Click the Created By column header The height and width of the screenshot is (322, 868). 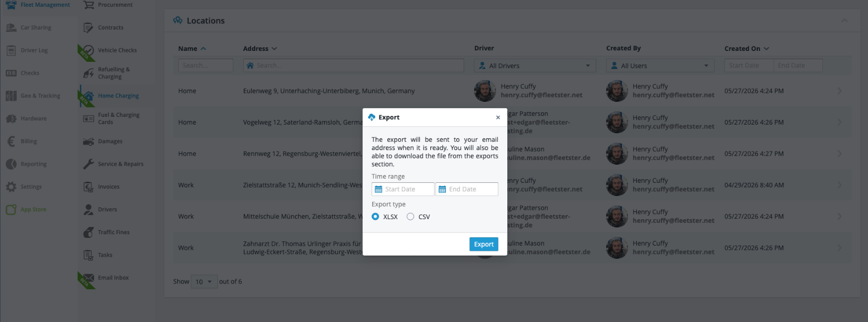[x=623, y=48]
